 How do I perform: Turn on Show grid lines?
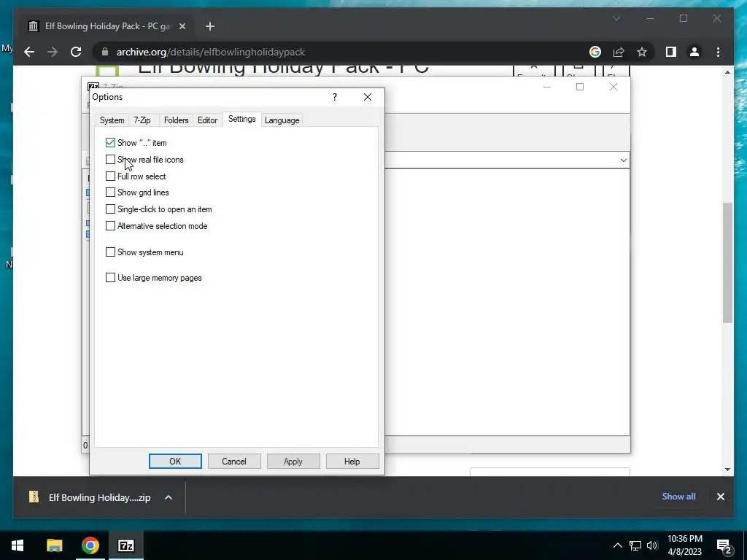pyautogui.click(x=111, y=192)
